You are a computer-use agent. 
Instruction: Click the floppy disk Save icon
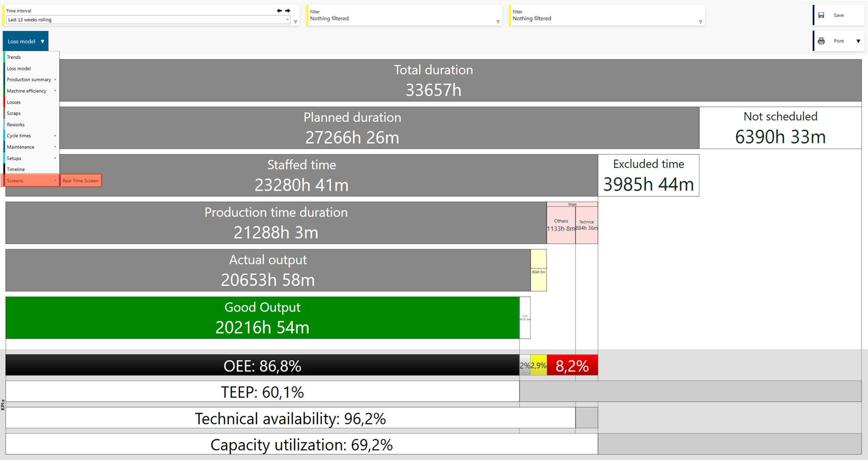[821, 15]
